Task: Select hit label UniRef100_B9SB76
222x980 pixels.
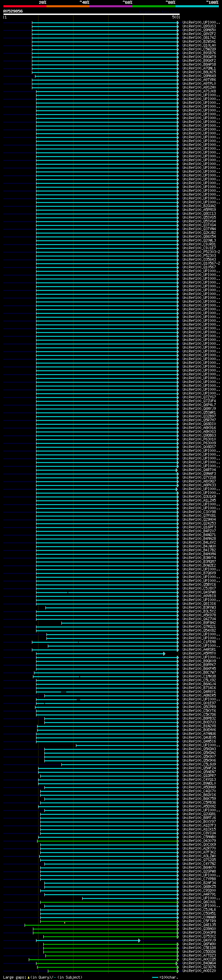Action: point(199,53)
